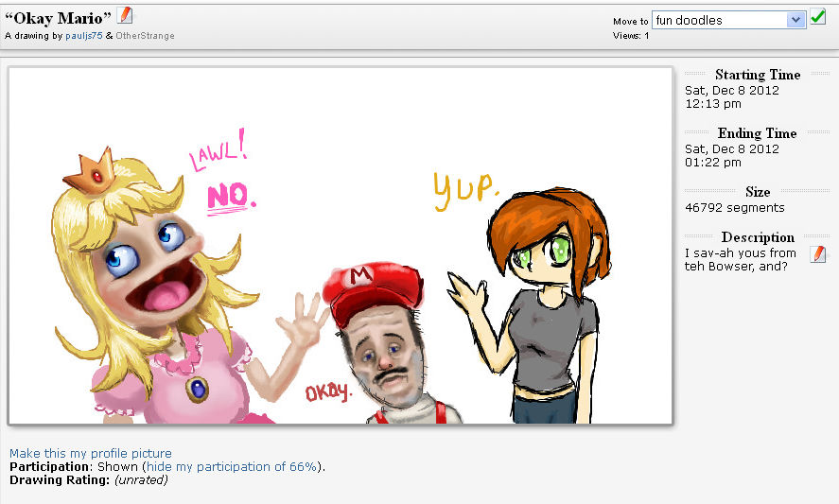Click the "Views: 1" counter text
Screen dimensions: 839x504
pyautogui.click(x=631, y=36)
